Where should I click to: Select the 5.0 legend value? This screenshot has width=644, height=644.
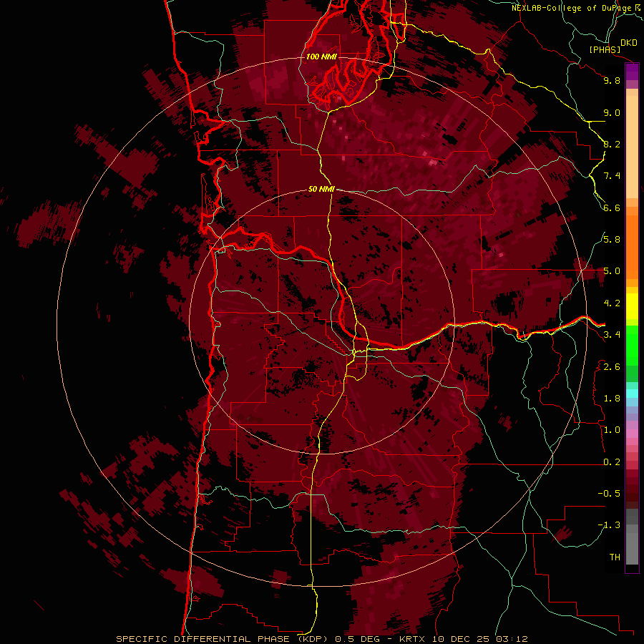(612, 271)
